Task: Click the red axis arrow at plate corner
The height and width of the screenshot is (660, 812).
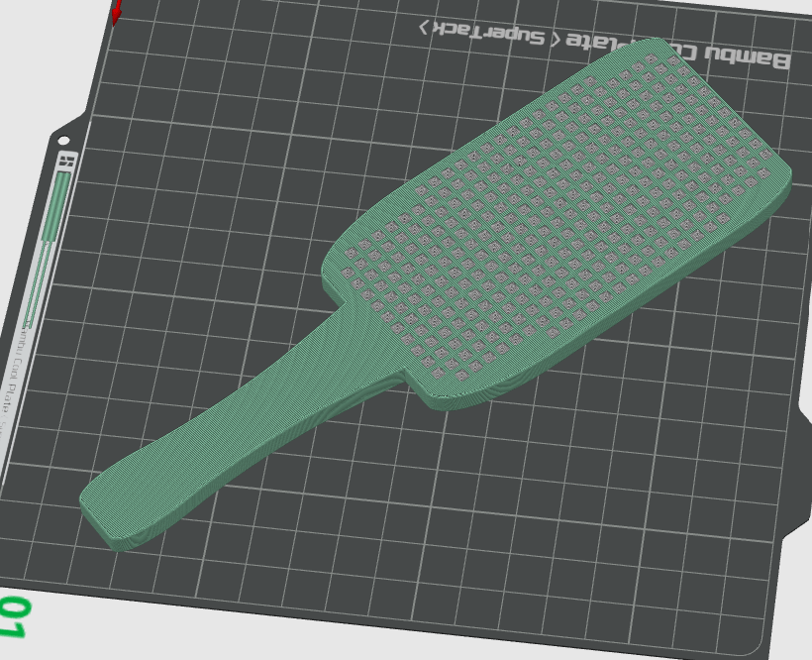Action: [117, 12]
